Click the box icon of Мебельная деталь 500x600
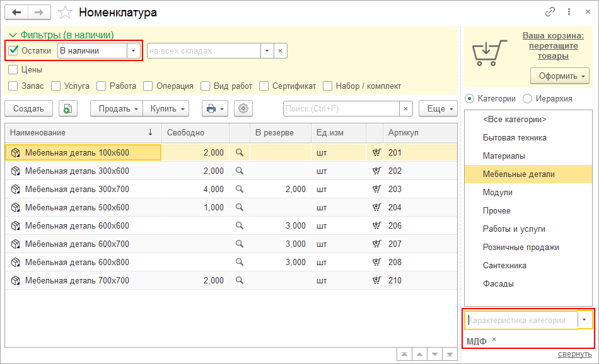The image size is (599, 364). [15, 208]
